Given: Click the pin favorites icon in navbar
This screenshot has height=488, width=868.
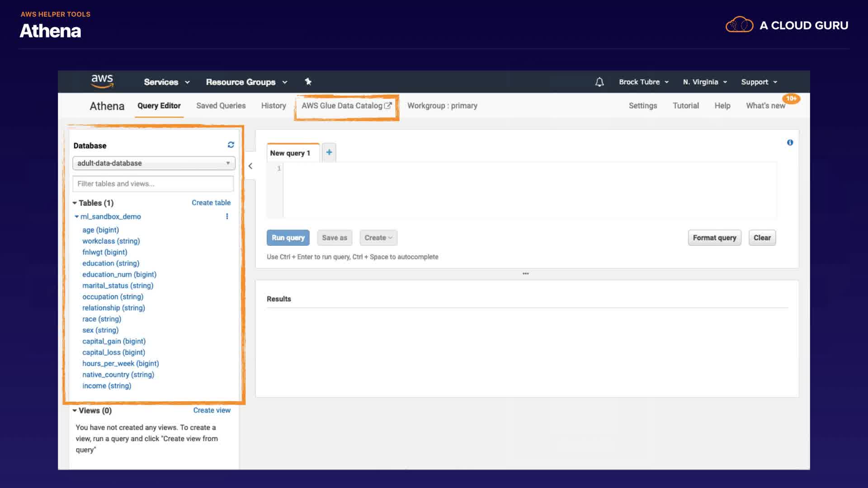Looking at the screenshot, I should click(x=308, y=82).
